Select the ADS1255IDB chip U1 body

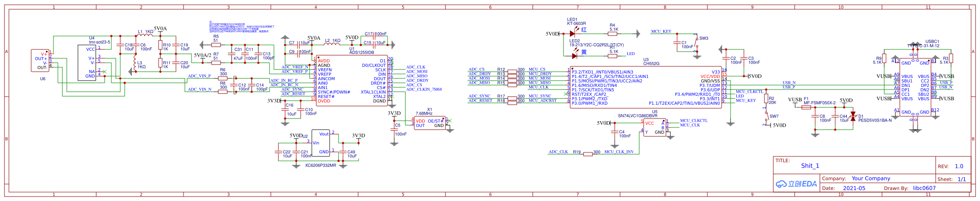(352, 81)
